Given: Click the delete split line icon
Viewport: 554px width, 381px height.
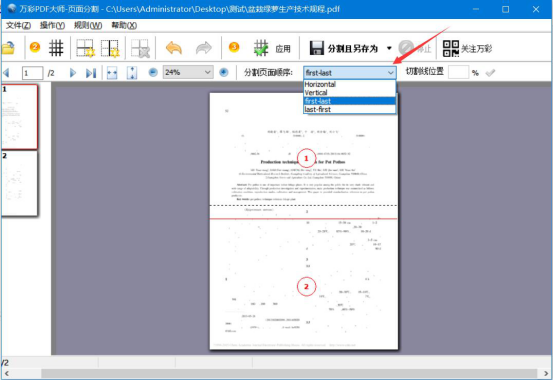Looking at the screenshot, I should (x=140, y=48).
